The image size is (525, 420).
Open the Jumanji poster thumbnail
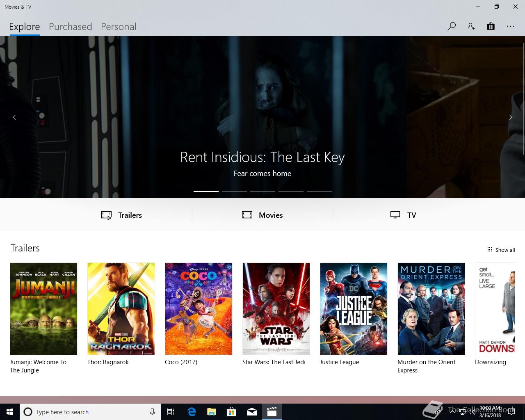click(43, 309)
